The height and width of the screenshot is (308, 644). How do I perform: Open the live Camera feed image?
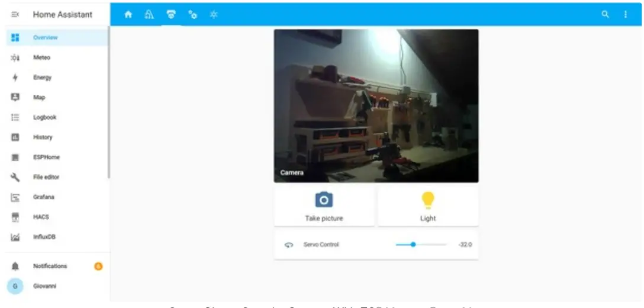pos(376,105)
